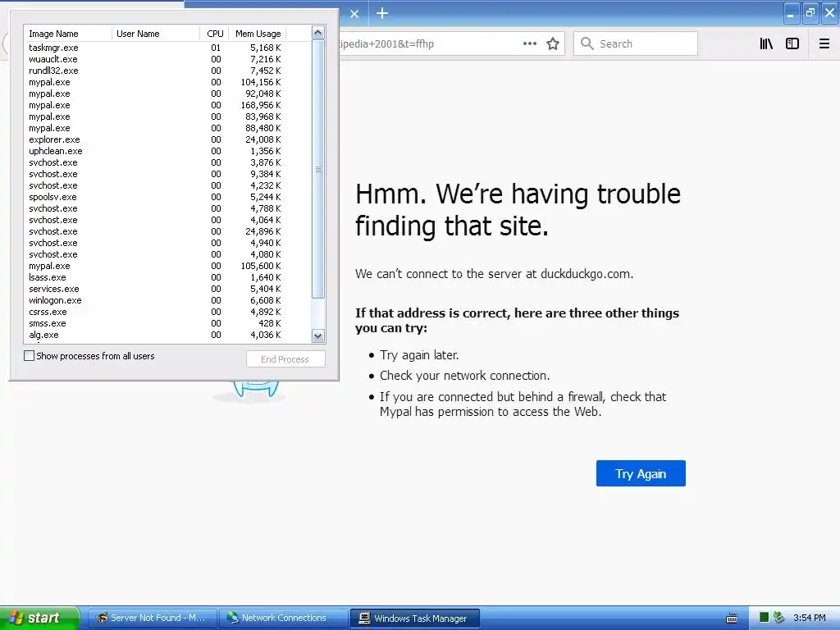Viewport: 840px width, 630px height.
Task: Sort processes by User Name column
Action: coord(155,33)
